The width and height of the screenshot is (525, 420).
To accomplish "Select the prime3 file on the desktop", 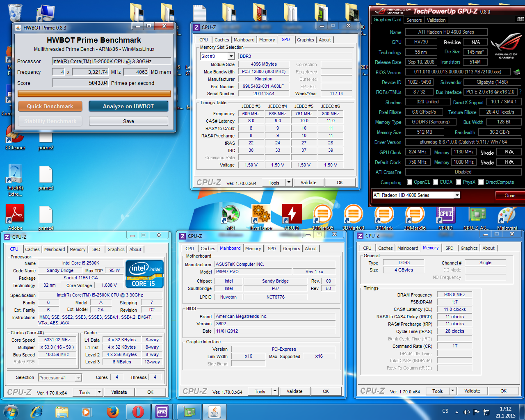I will [x=46, y=178].
